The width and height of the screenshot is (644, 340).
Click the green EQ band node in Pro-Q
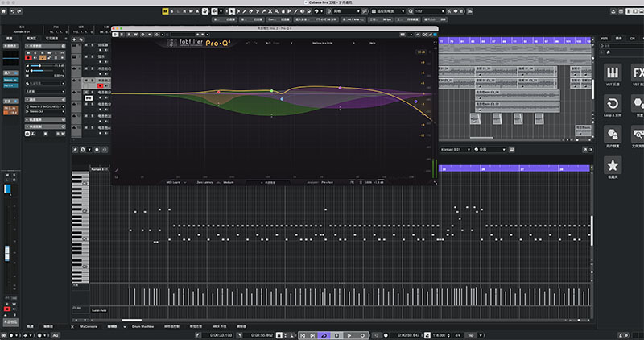[x=271, y=91]
